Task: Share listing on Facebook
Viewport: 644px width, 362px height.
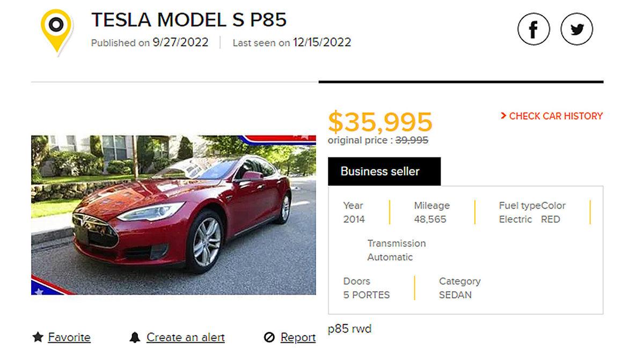Action: click(533, 29)
